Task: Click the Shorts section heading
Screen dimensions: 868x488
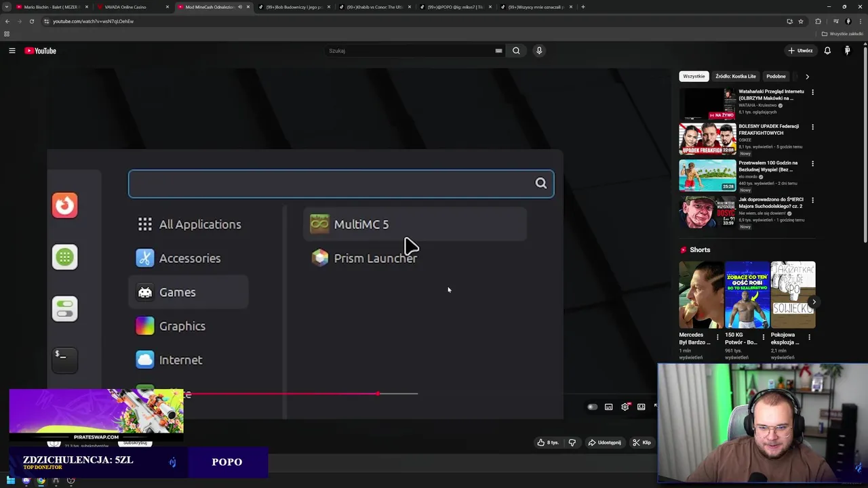Action: [700, 249]
